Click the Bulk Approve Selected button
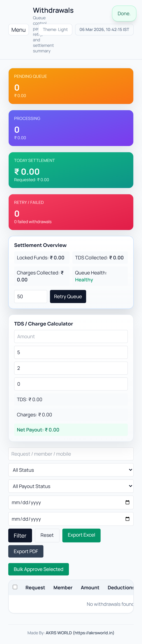142x644 pixels. 38,569
